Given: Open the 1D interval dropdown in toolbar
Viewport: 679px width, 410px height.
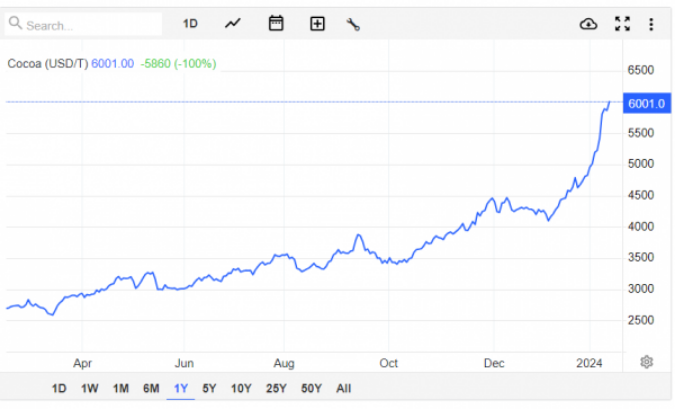Looking at the screenshot, I should coord(190,24).
